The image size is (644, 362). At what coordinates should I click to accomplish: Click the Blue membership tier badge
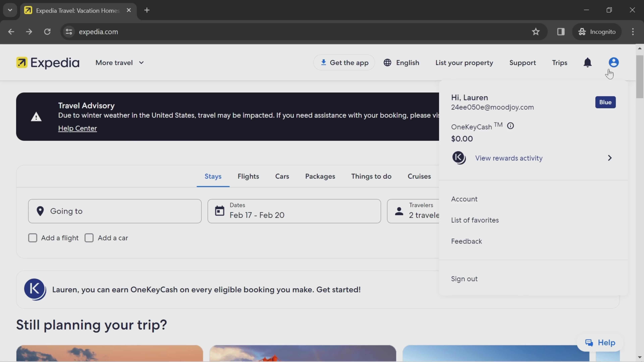(x=605, y=102)
